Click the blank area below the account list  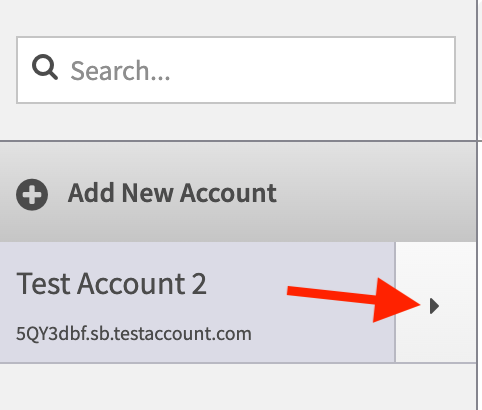click(x=238, y=387)
